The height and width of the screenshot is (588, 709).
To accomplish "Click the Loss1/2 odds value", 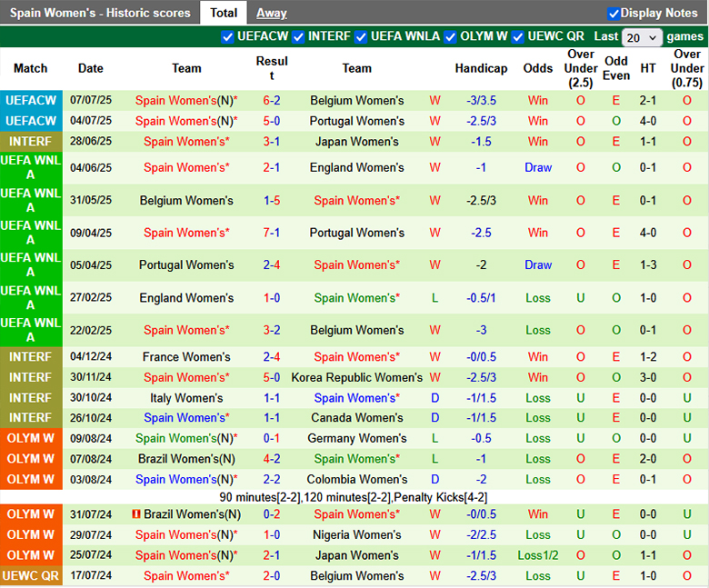I will 538,555.
